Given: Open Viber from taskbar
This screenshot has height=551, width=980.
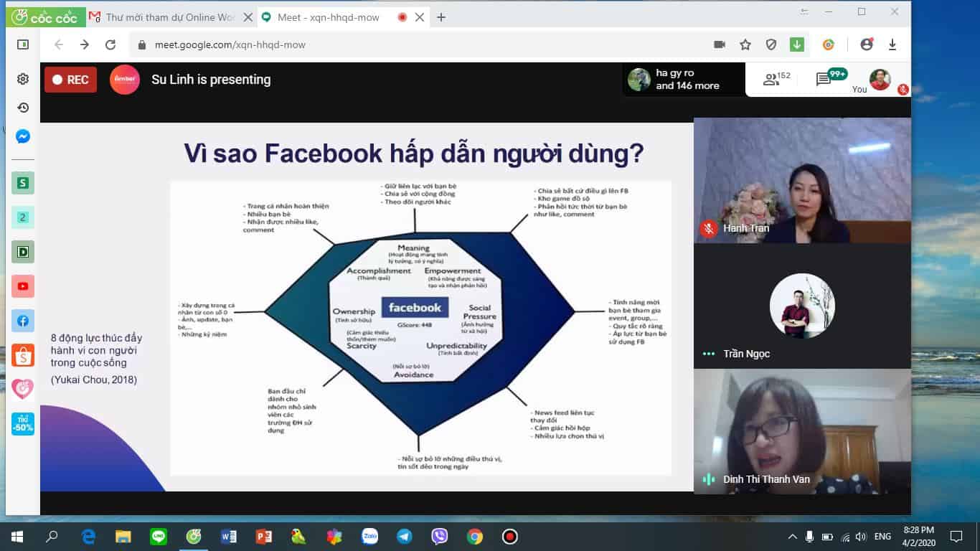Looking at the screenshot, I should [x=440, y=536].
